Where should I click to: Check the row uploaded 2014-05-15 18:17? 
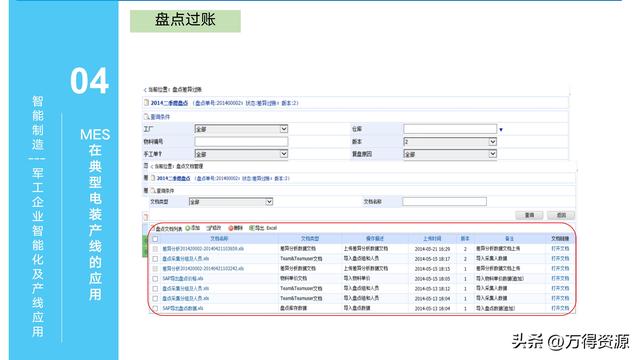[155, 259]
